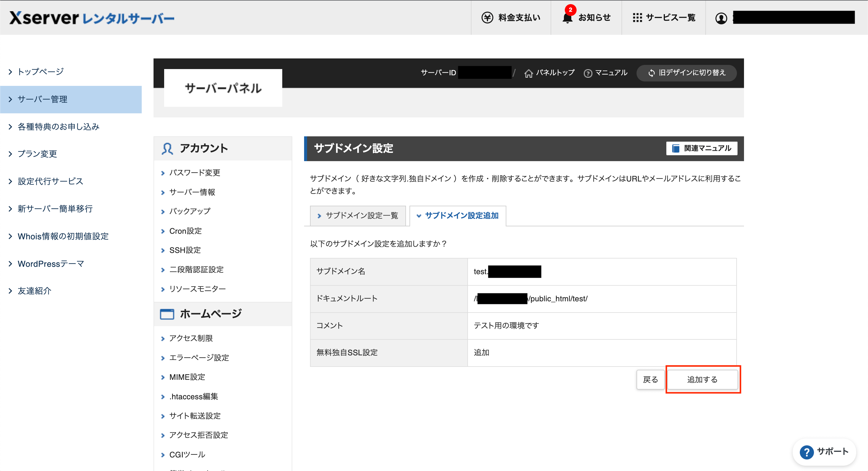Click the アカウント person icon panel header
The image size is (868, 471).
pyautogui.click(x=167, y=148)
